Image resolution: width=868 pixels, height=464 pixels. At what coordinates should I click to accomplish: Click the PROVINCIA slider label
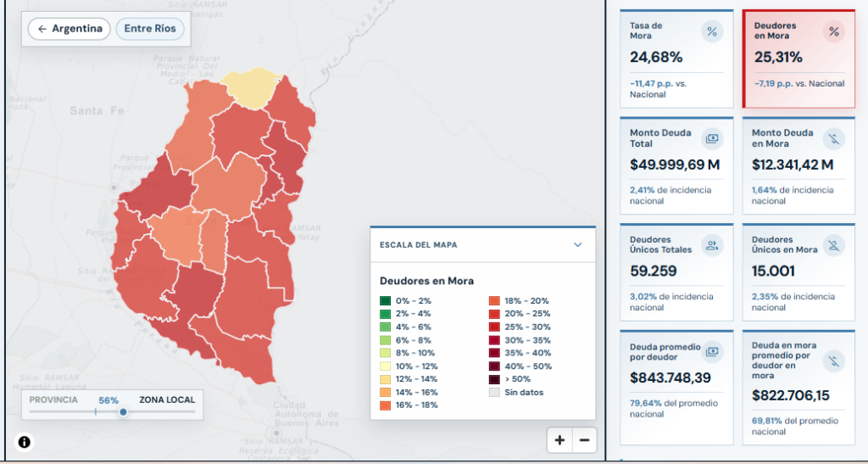click(53, 400)
